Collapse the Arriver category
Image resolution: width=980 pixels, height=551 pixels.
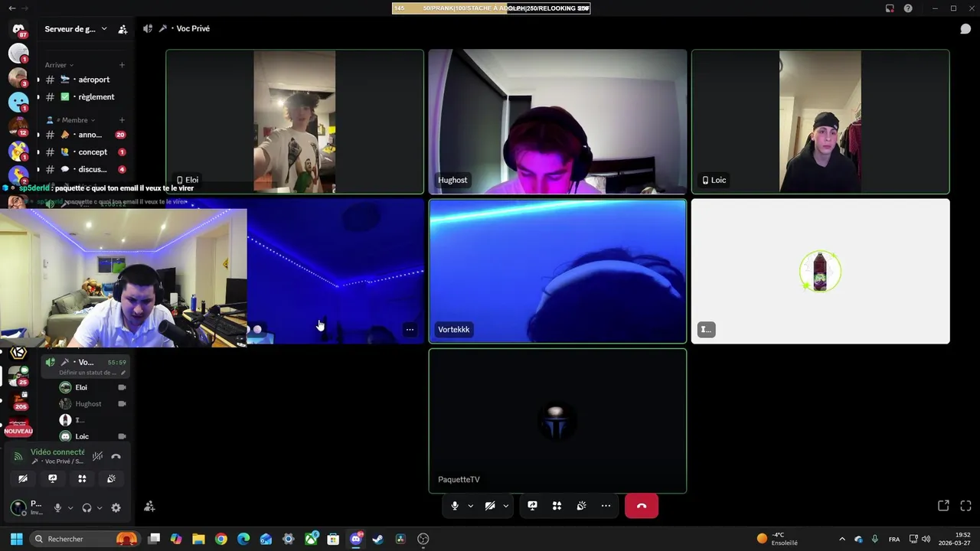pos(58,65)
